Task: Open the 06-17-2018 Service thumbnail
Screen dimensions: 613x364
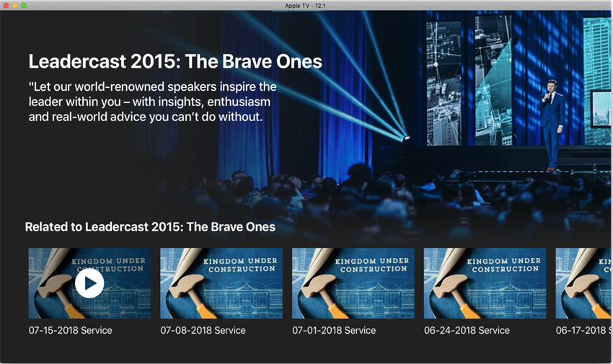Action: point(583,283)
